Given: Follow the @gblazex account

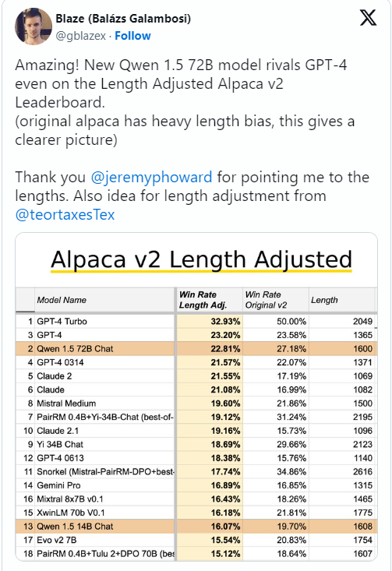Looking at the screenshot, I should click(x=132, y=36).
